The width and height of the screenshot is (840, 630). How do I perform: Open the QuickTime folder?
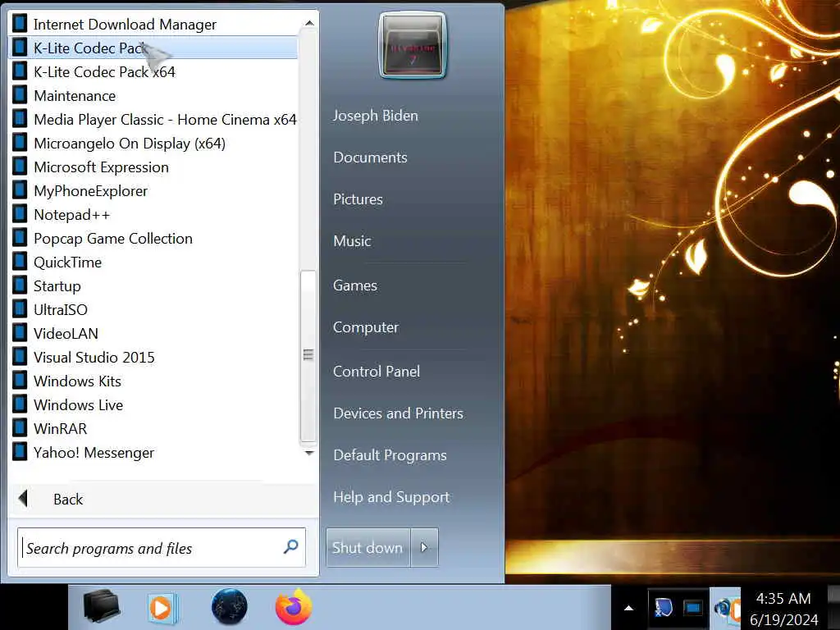point(153,262)
